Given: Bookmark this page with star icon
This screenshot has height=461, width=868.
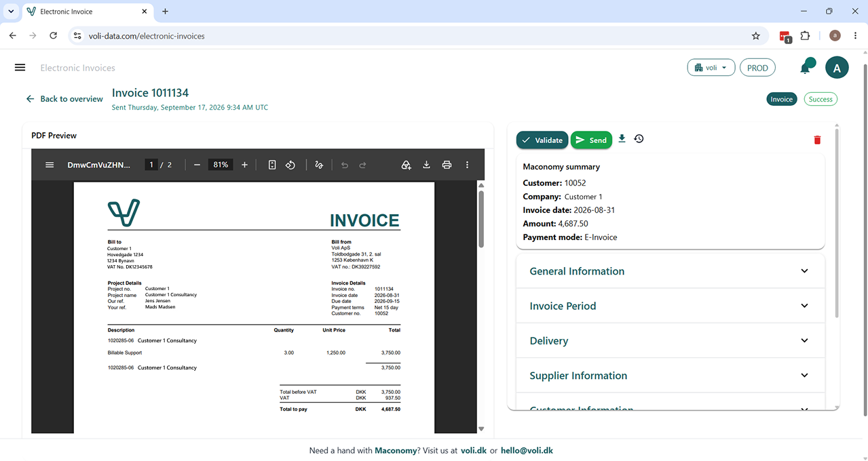Looking at the screenshot, I should (756, 36).
